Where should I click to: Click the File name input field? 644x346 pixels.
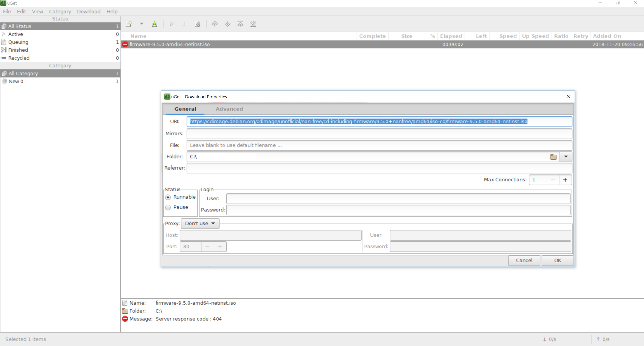click(x=379, y=145)
